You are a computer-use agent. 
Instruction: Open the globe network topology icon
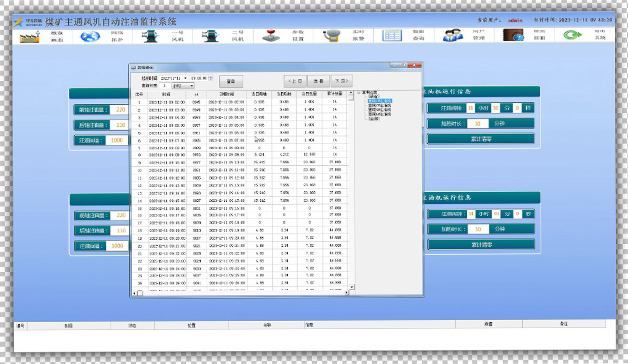coord(90,36)
